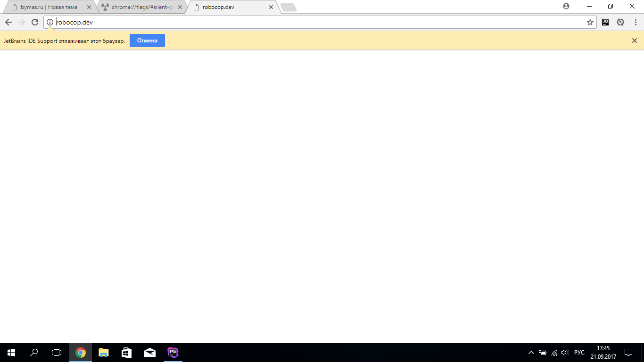Switch the РУС input language
Image resolution: width=644 pixels, height=362 pixels.
[x=579, y=353]
